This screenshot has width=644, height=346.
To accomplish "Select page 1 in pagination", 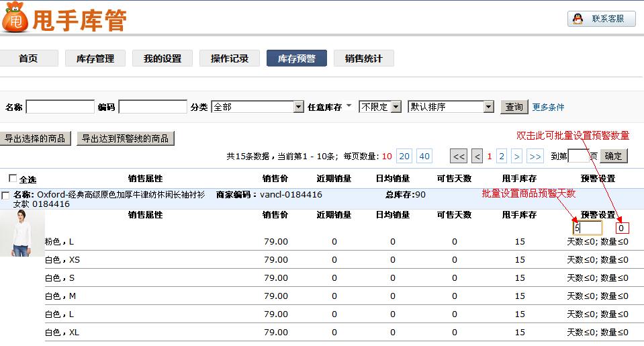I will click(x=490, y=156).
